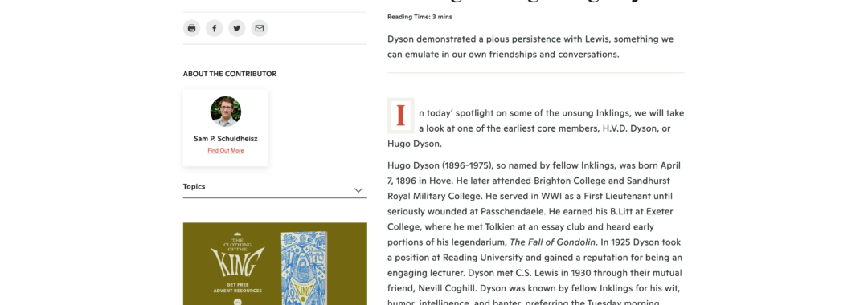Image resolution: width=868 pixels, height=305 pixels.
Task: Share article via Twitter icon
Action: [237, 28]
